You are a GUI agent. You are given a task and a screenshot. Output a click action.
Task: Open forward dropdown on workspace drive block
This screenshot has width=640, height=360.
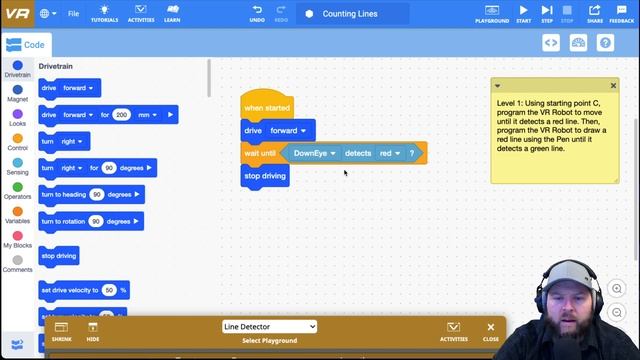[x=288, y=131]
